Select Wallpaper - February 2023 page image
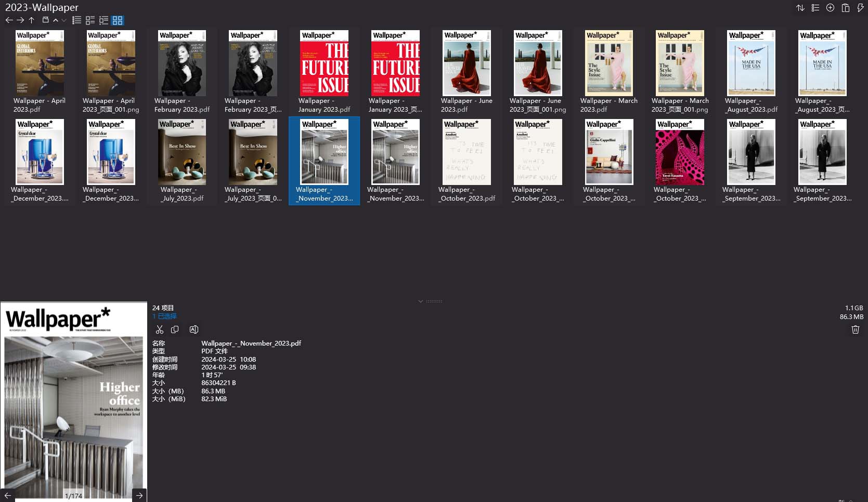This screenshot has height=502, width=868. click(x=253, y=72)
